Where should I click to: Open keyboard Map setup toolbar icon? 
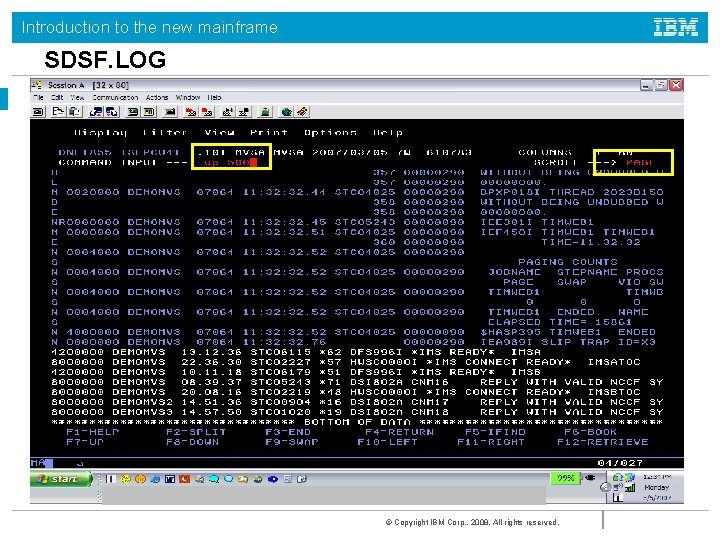click(170, 112)
